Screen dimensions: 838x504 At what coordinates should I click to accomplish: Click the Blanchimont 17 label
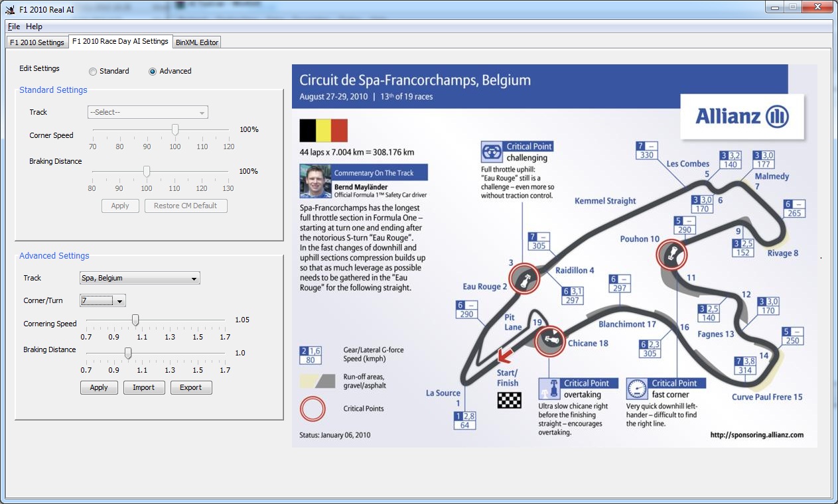point(627,324)
